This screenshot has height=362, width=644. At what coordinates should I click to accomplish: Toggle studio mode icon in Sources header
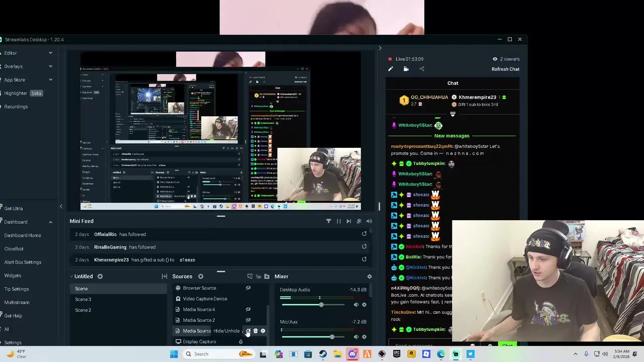coord(250,277)
